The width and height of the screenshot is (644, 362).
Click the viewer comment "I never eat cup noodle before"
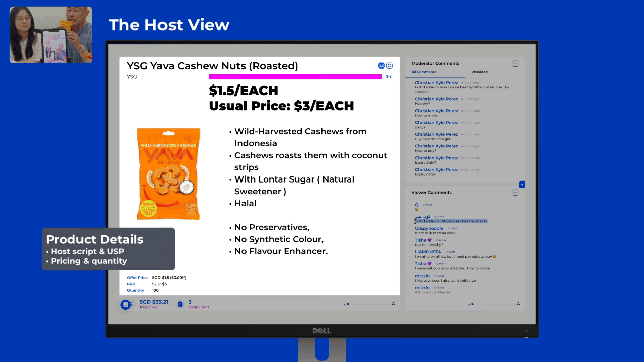click(x=452, y=268)
